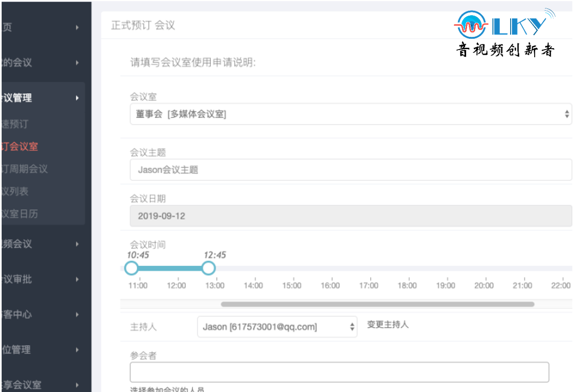The image size is (573, 392).
Task: Select 订会议室 in the sidebar
Action: click(20, 146)
